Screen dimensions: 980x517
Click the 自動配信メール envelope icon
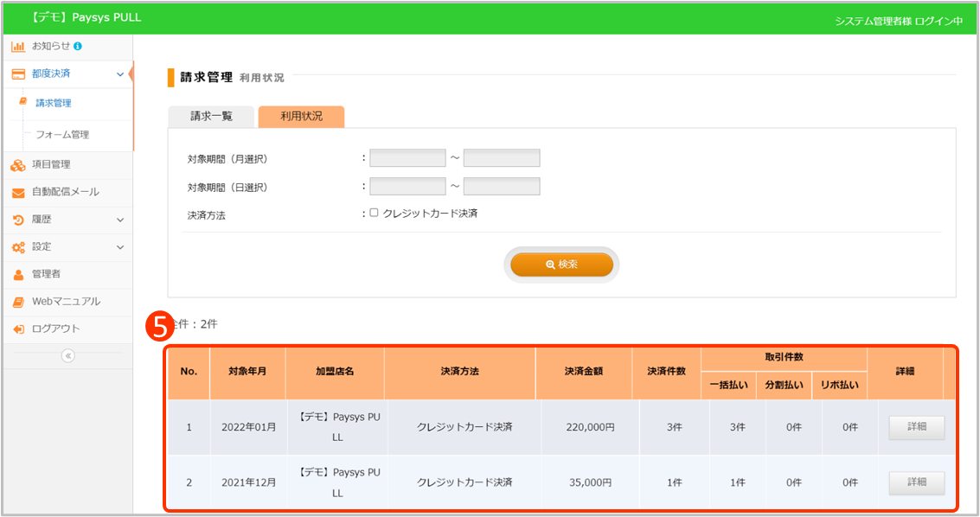pyautogui.click(x=17, y=192)
